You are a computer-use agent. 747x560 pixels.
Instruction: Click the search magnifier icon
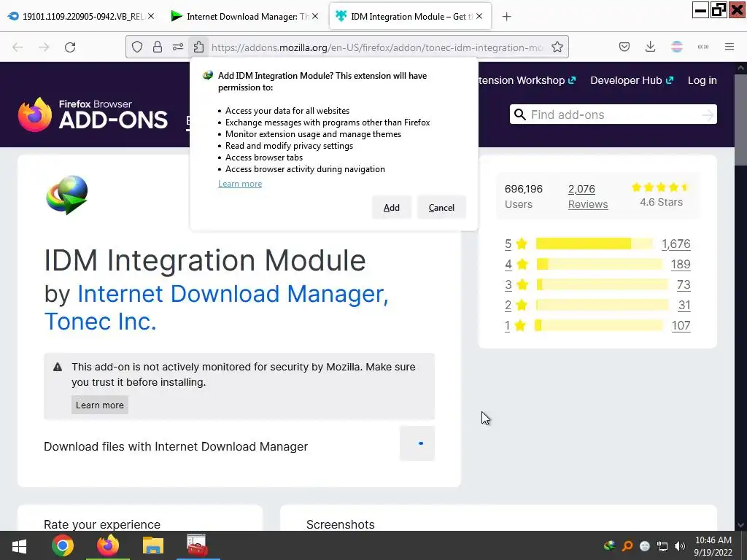(519, 114)
